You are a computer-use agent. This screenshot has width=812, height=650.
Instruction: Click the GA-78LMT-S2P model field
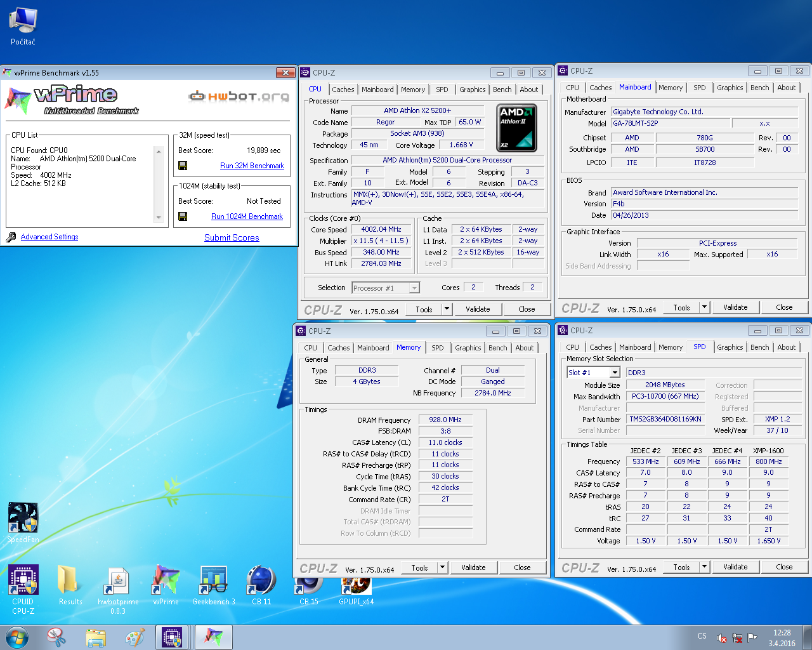point(670,124)
